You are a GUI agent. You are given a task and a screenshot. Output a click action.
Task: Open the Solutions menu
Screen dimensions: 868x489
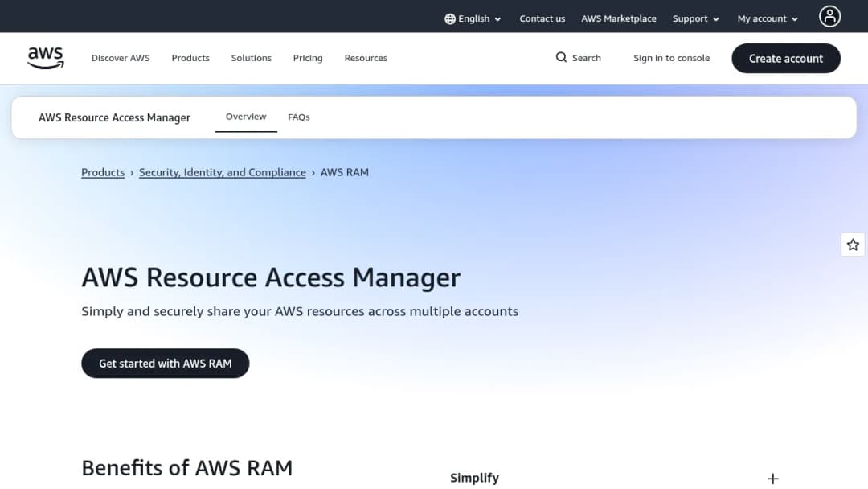pyautogui.click(x=252, y=58)
